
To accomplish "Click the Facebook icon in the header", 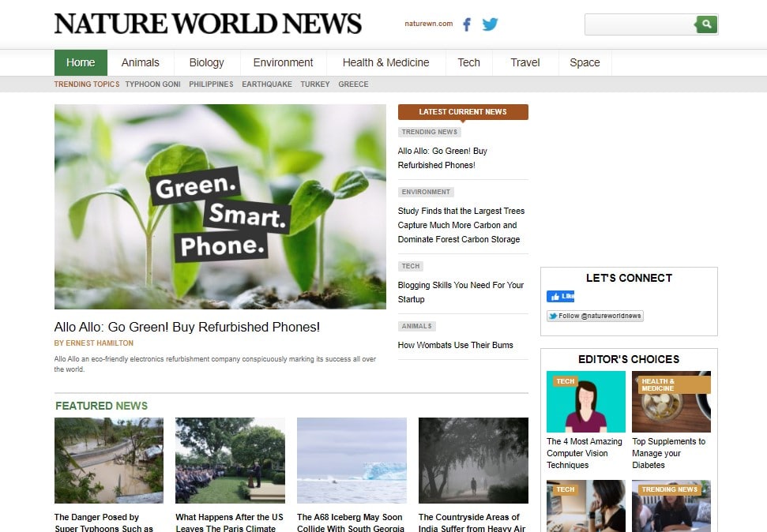I will [x=466, y=24].
